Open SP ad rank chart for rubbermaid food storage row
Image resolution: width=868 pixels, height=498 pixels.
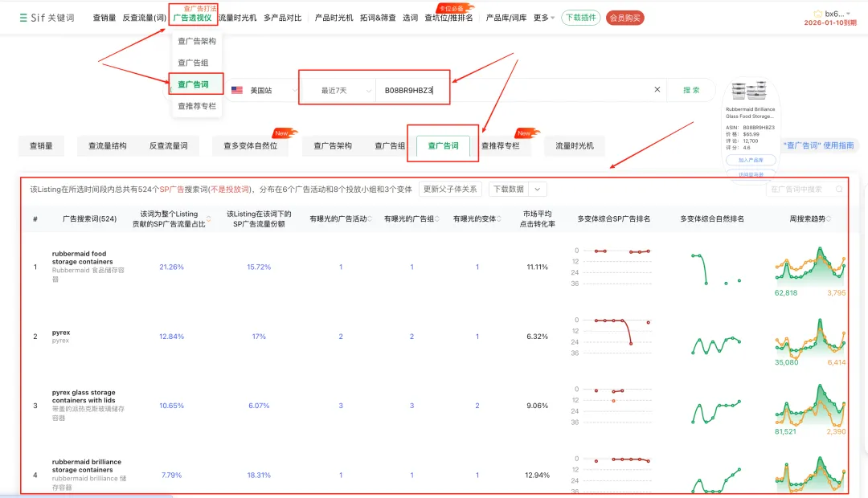click(x=612, y=267)
